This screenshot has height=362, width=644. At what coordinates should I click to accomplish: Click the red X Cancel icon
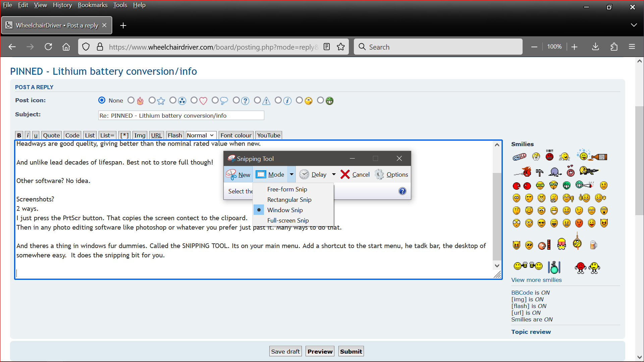pos(345,174)
